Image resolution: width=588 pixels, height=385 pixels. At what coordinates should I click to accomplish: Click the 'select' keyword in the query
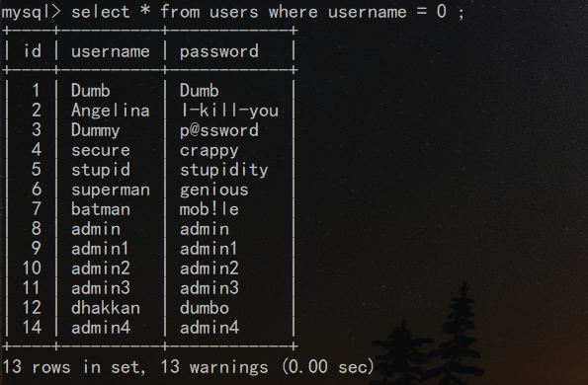(101, 12)
